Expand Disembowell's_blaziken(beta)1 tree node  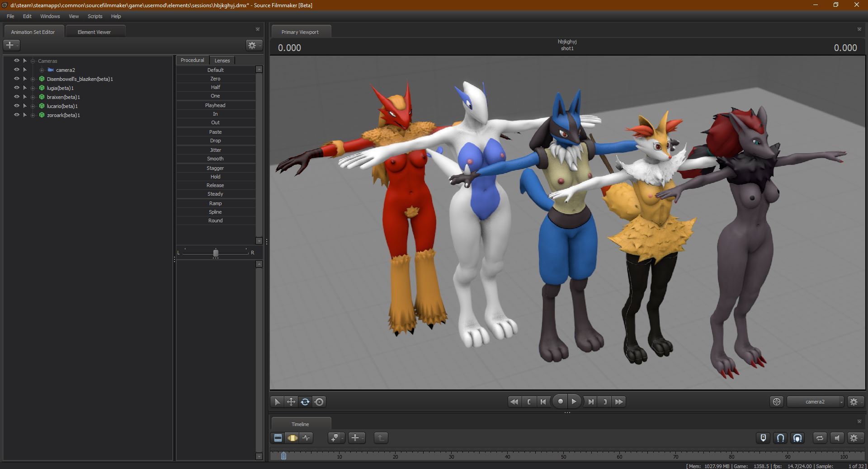[x=33, y=79]
